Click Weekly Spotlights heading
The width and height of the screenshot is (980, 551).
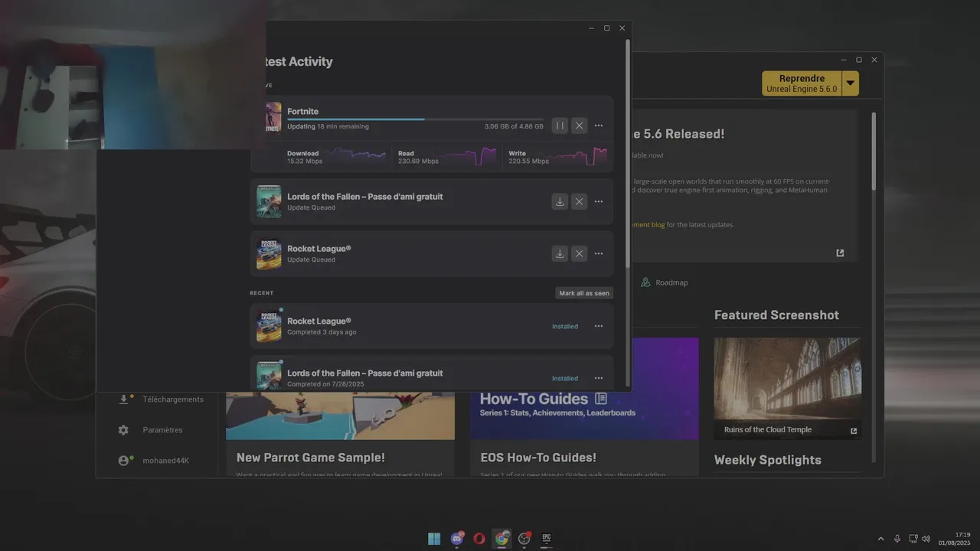click(768, 460)
